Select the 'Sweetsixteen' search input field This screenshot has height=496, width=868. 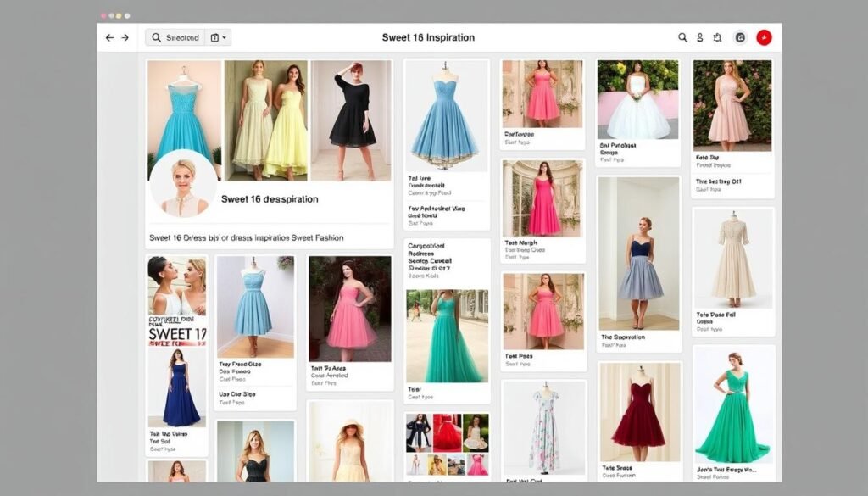click(182, 37)
